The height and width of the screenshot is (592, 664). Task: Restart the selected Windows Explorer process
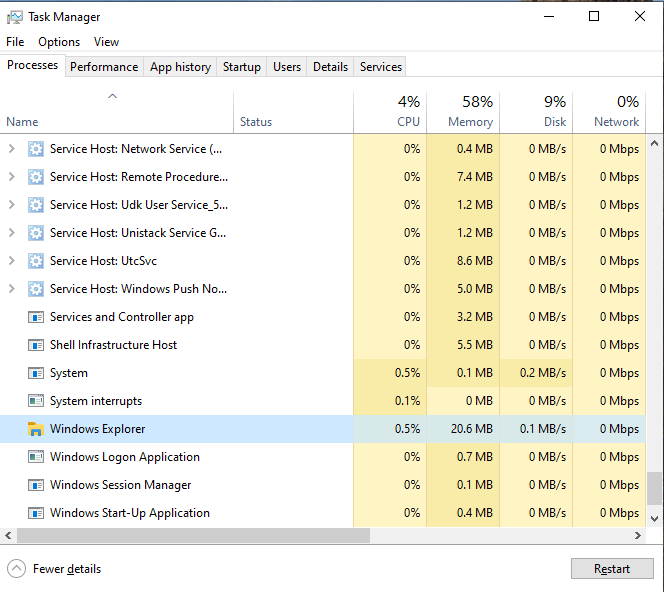pos(612,569)
